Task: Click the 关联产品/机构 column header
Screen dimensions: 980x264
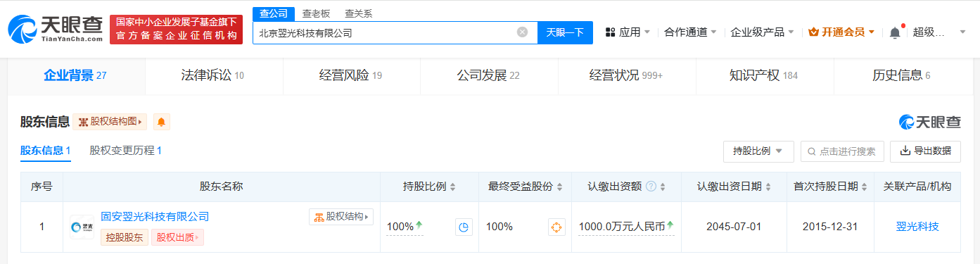Action: [917, 187]
